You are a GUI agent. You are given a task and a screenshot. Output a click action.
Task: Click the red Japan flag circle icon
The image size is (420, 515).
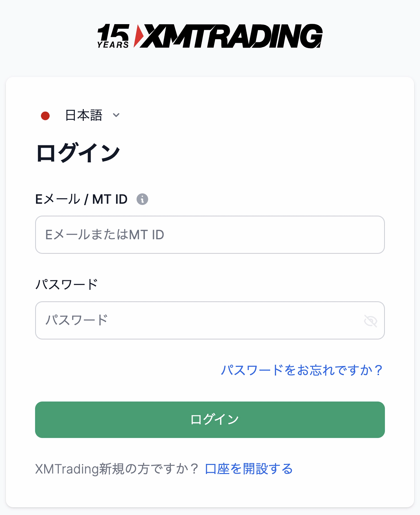[45, 116]
